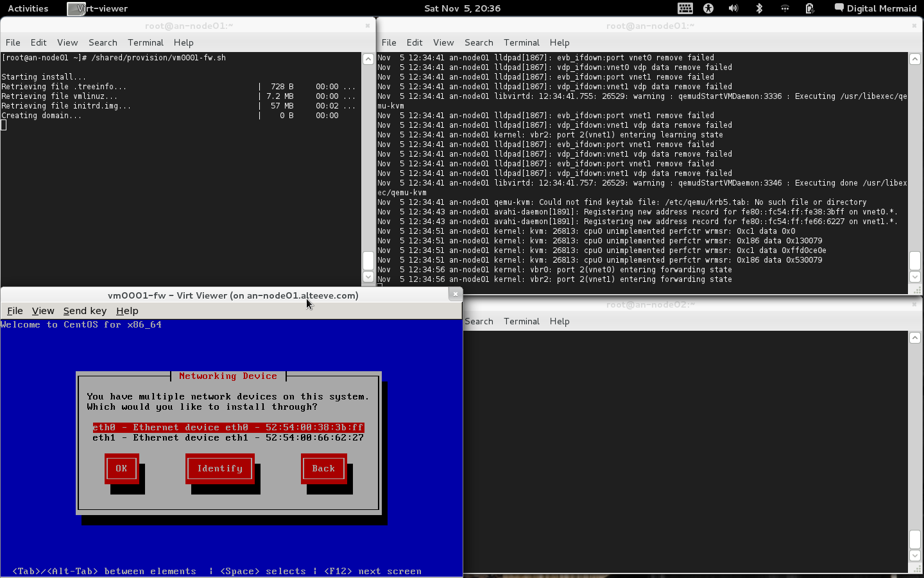Click OK in Networking Device dialog

click(121, 469)
